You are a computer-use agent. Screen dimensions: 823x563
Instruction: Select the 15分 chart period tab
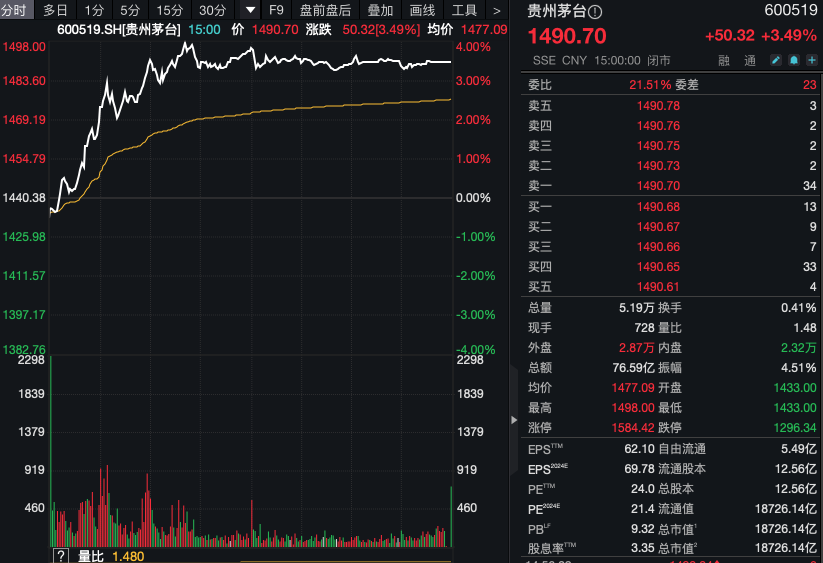pos(170,10)
